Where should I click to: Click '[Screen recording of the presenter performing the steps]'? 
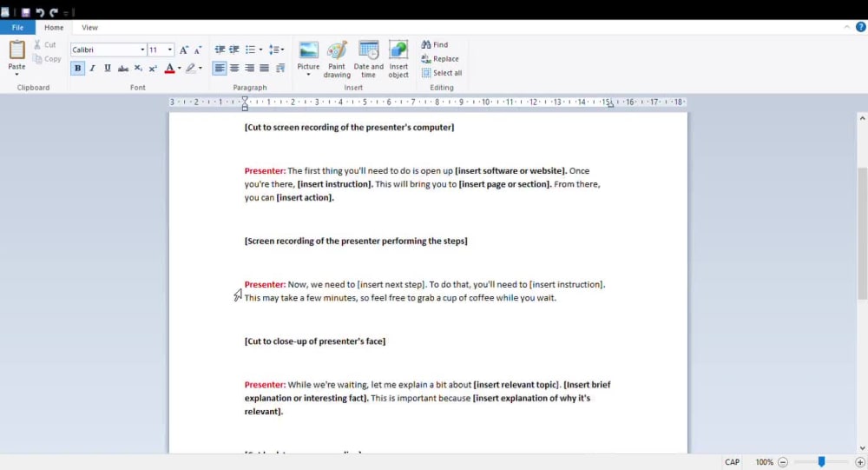click(356, 242)
